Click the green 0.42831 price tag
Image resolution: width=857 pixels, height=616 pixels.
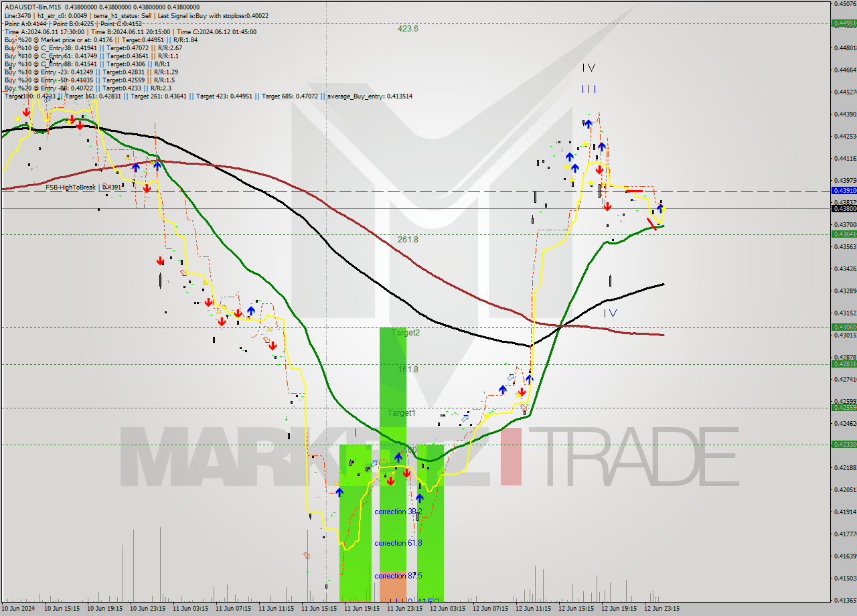pyautogui.click(x=844, y=364)
